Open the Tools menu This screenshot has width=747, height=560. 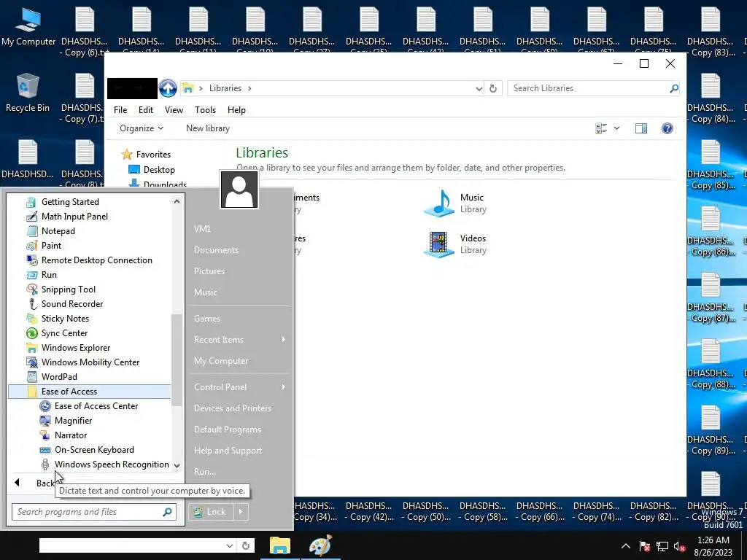point(205,110)
